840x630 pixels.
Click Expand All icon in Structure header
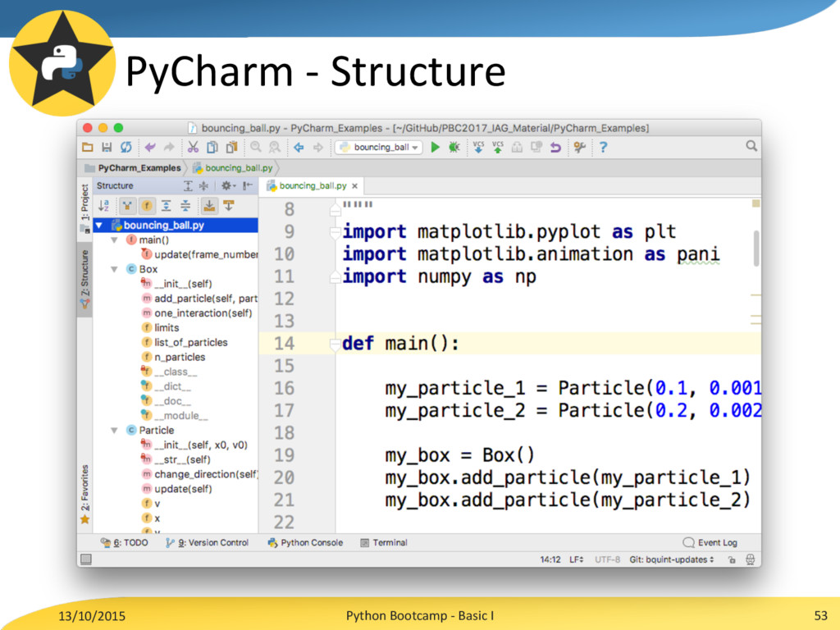coord(188,186)
